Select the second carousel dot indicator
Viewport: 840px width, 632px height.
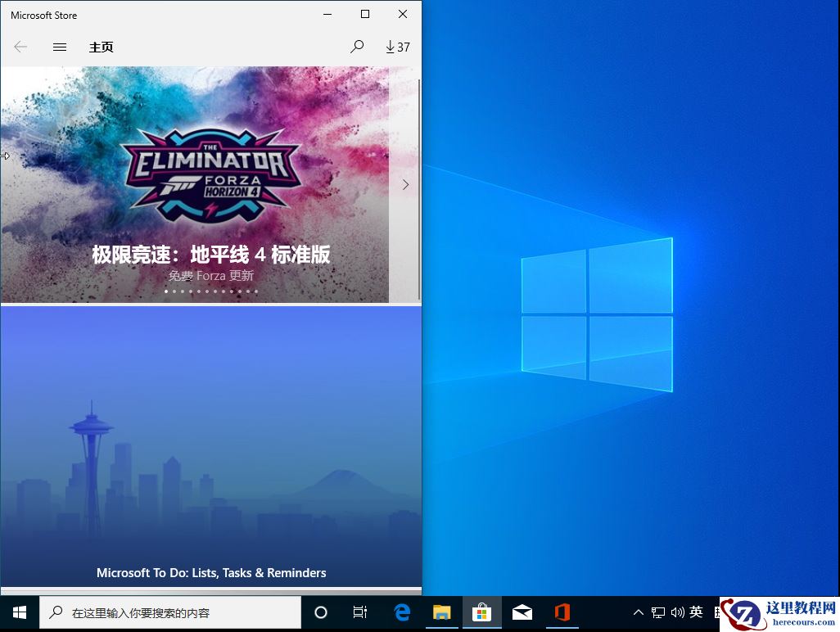(x=174, y=291)
